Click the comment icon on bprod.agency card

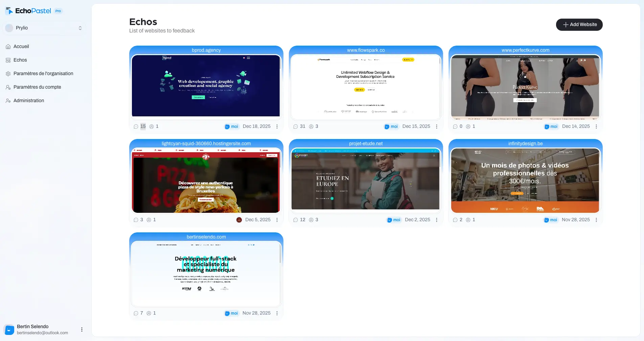136,126
